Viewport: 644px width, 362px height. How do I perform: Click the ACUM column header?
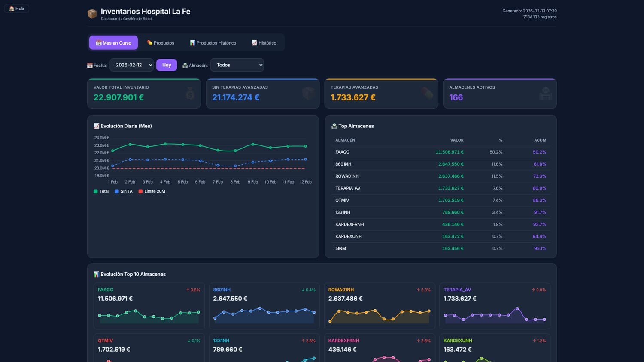point(540,140)
